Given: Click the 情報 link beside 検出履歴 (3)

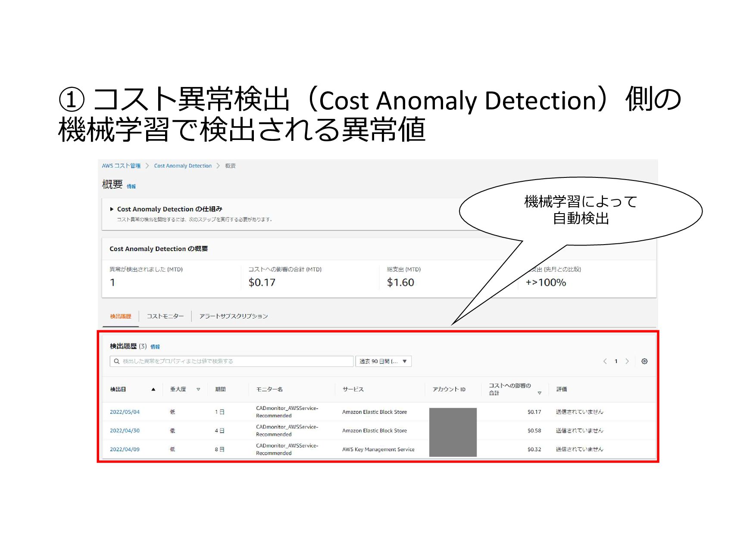Looking at the screenshot, I should [155, 347].
